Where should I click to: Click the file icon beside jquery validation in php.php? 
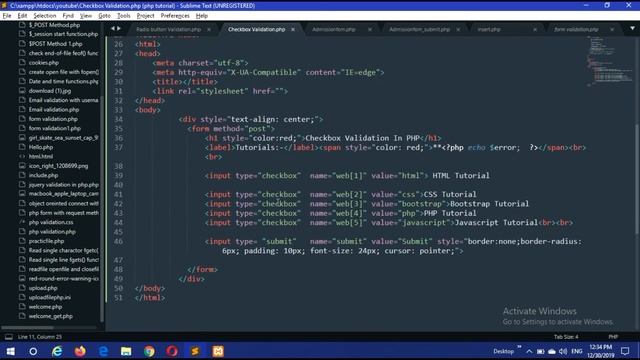coord(22,184)
